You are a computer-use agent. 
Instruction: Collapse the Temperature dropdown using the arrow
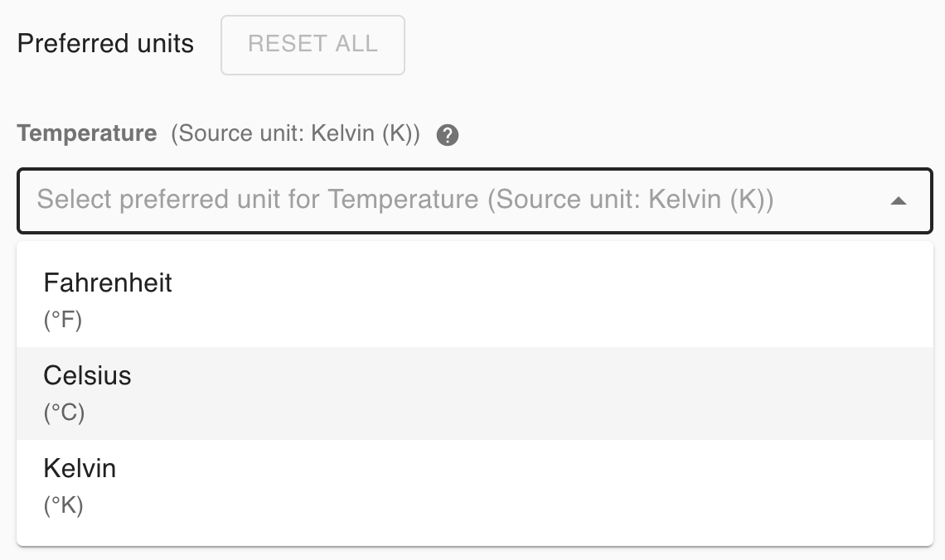[x=898, y=200]
